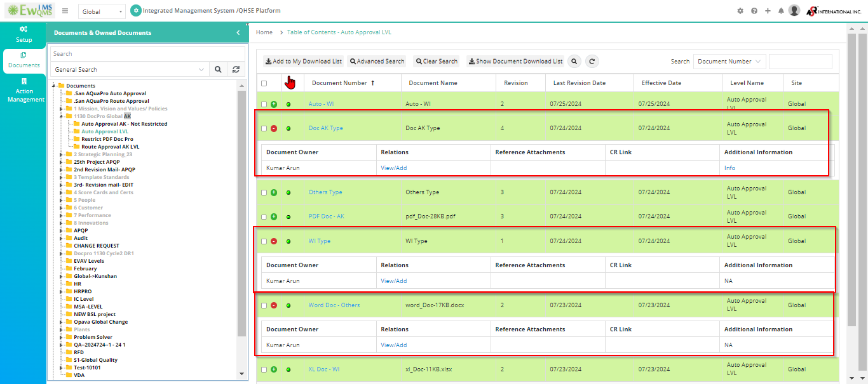Screen dimensions: 868x384
Task: Tick the checkbox for XL Doc - WI row
Action: [264, 369]
